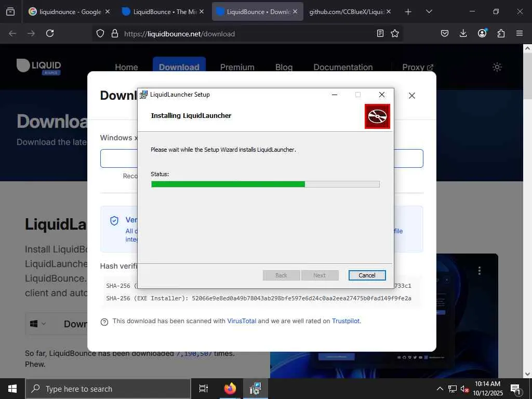The height and width of the screenshot is (399, 532).
Task: Open Task View on taskbar
Action: coord(204,389)
